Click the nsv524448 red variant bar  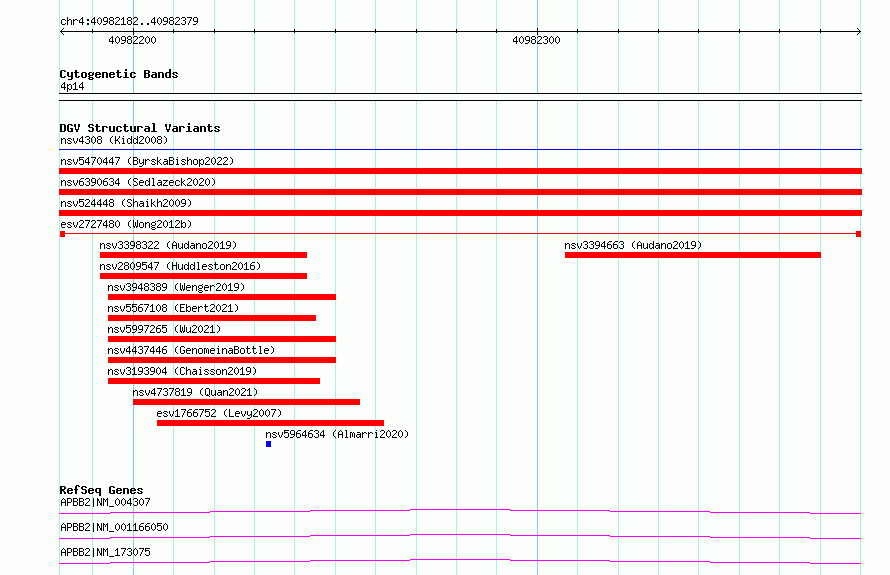[460, 213]
